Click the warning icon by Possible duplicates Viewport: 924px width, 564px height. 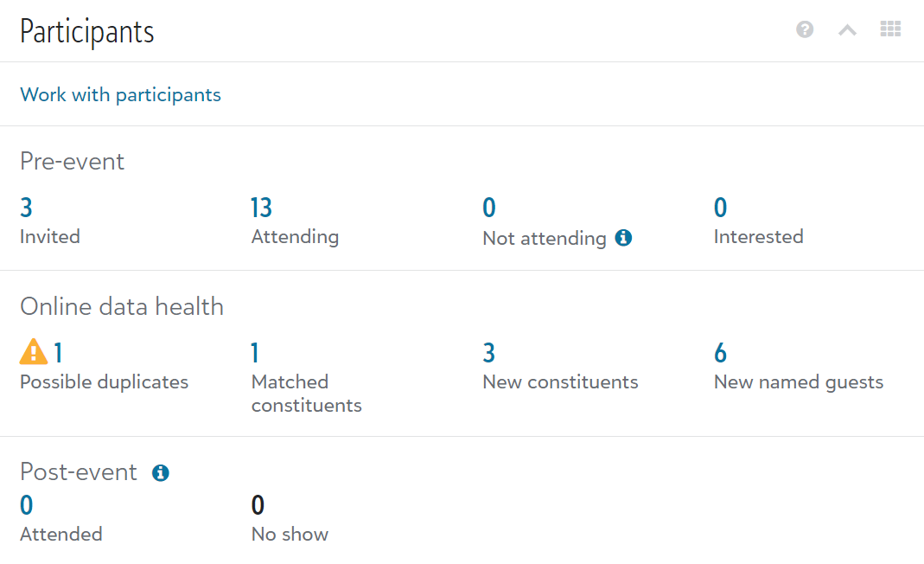click(34, 352)
